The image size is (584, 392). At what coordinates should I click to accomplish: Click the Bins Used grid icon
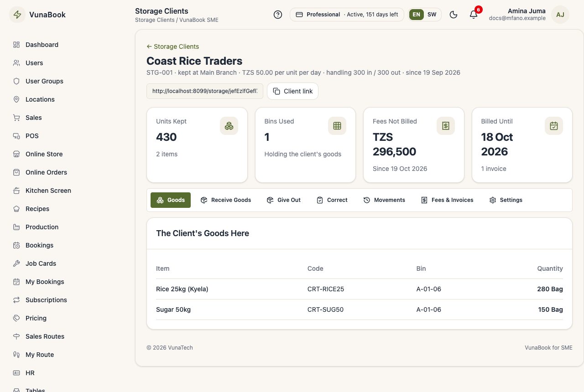click(337, 126)
